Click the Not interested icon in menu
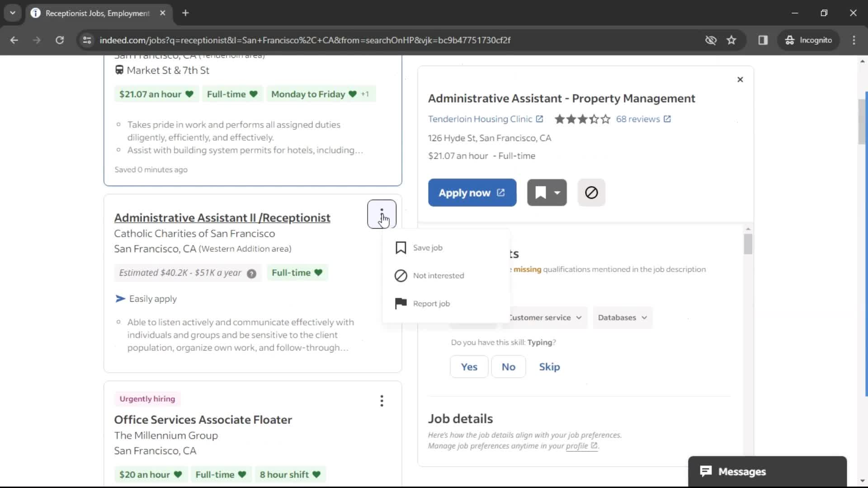Viewport: 868px width, 488px height. click(x=400, y=275)
